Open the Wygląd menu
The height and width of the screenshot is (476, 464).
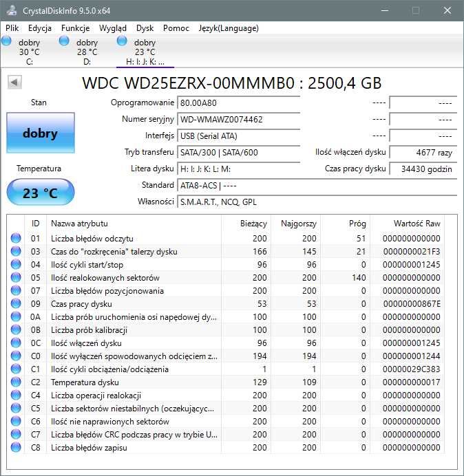pos(113,28)
